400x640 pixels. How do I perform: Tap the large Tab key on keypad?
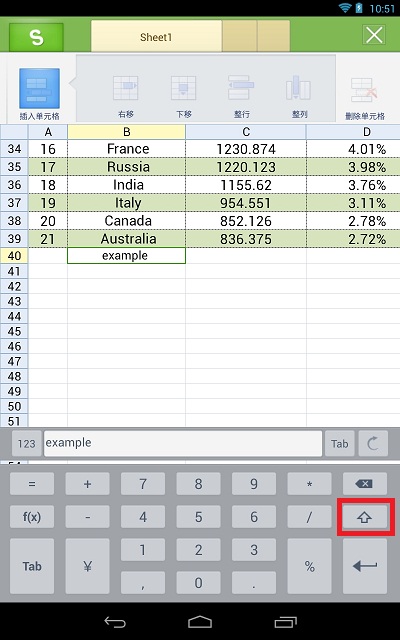[x=32, y=566]
